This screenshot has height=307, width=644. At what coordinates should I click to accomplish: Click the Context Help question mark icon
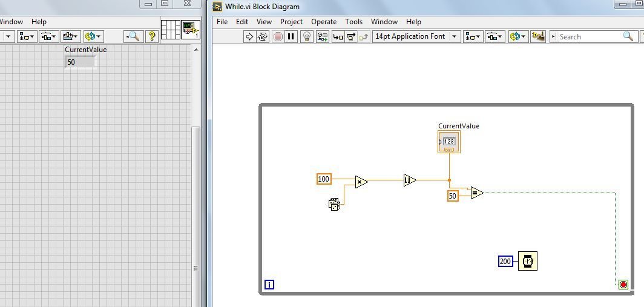click(151, 36)
